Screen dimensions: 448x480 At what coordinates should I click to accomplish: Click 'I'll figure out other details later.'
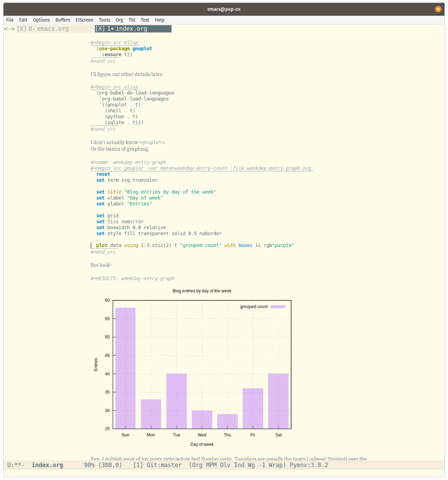127,74
